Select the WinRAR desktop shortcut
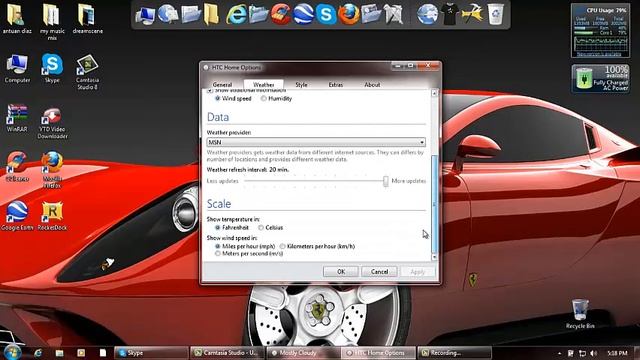Screen dimensions: 640x360 pos(17,118)
